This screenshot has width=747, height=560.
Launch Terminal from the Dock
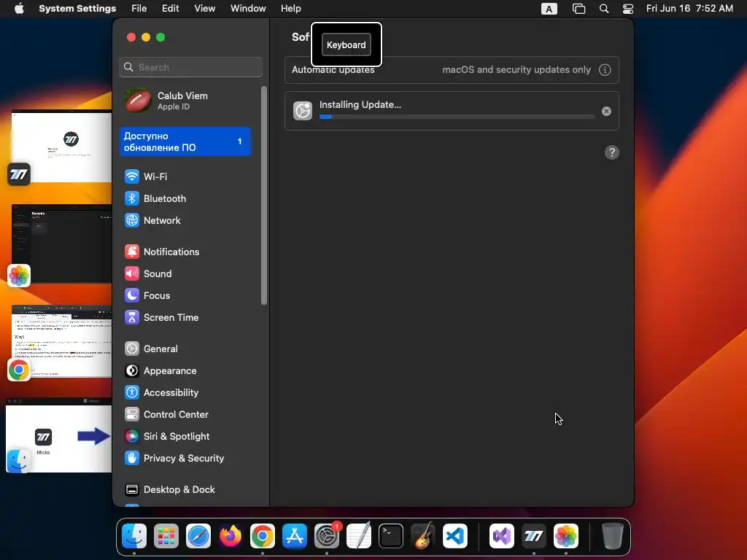point(391,536)
